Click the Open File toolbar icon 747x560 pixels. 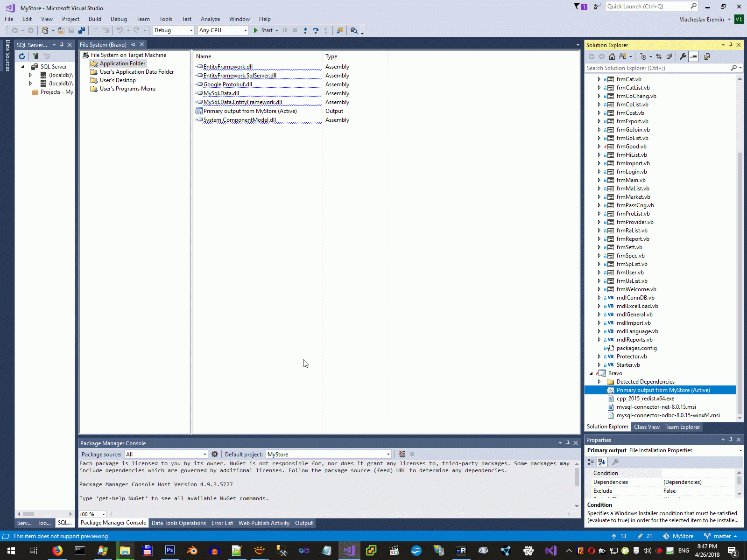[61, 30]
